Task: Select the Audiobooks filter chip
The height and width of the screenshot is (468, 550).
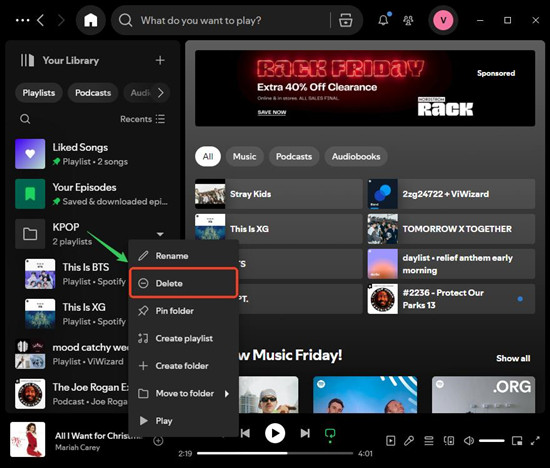Action: coord(356,156)
